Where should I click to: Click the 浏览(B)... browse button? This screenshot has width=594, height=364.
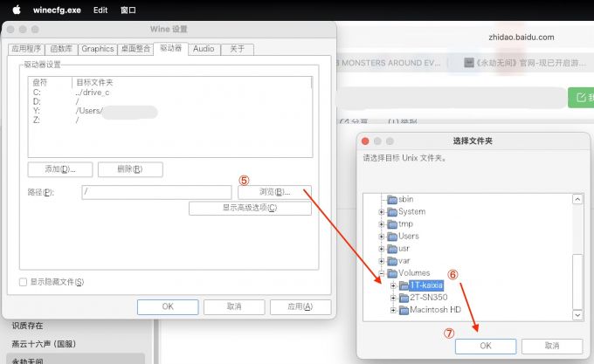point(274,192)
